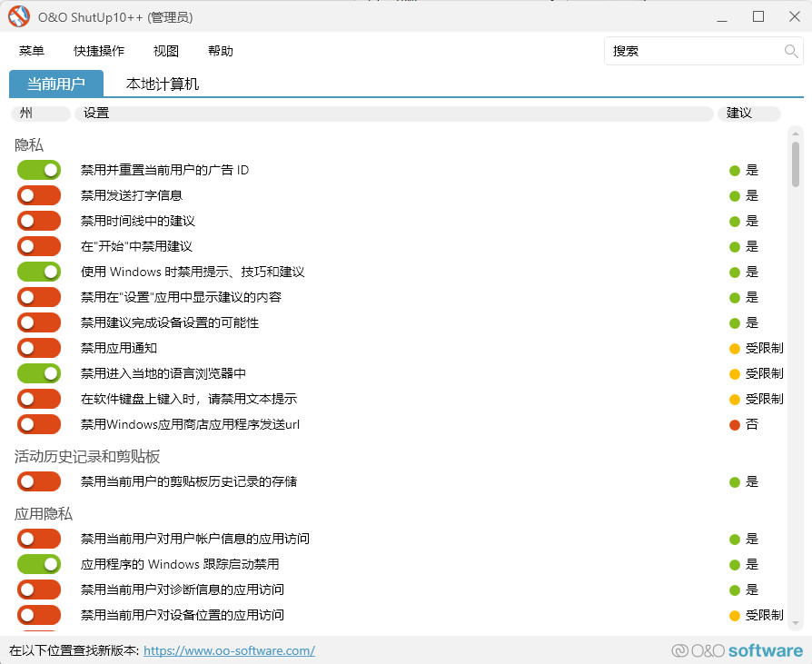Image resolution: width=812 pixels, height=664 pixels.
Task: Click 受限制 label on 在软件键盘上键入时 row
Action: pyautogui.click(x=765, y=399)
